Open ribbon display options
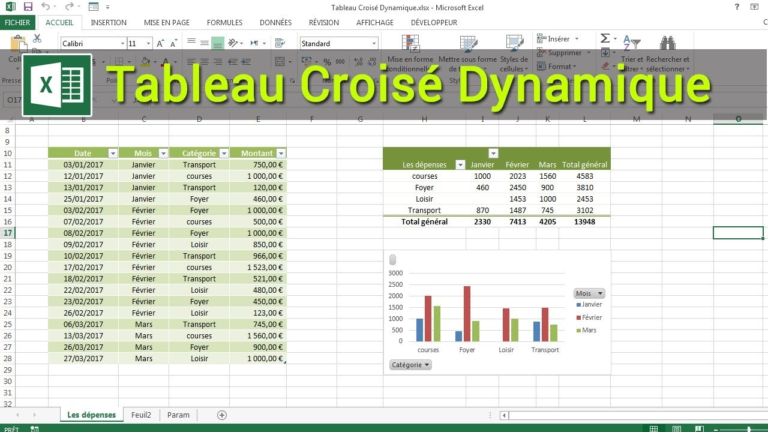768x432 pixels. click(x=754, y=7)
